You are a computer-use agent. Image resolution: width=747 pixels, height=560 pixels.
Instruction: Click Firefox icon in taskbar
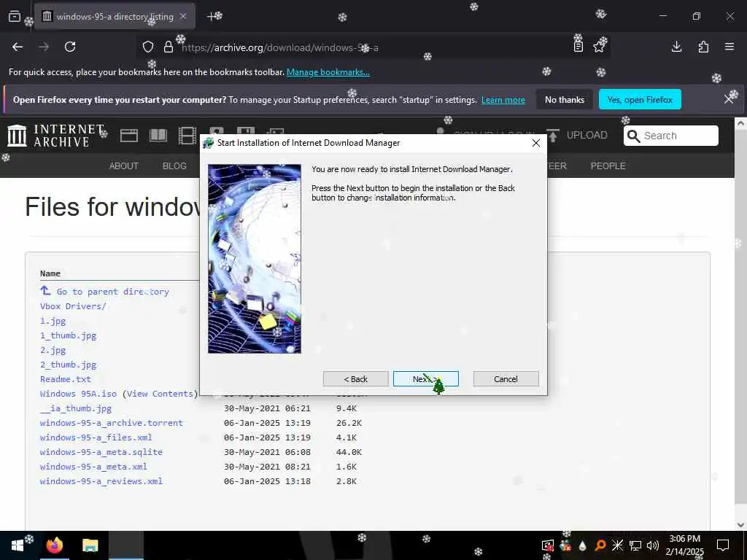click(54, 545)
